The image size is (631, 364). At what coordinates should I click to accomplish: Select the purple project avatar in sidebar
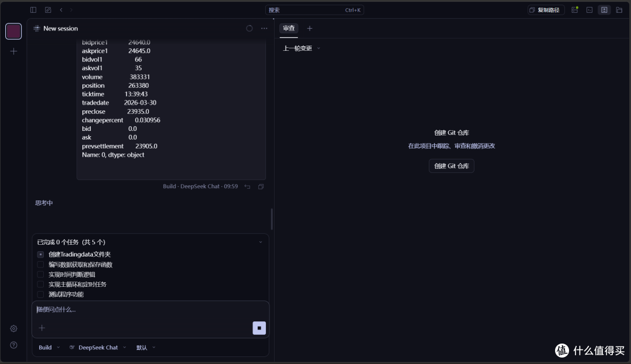pyautogui.click(x=13, y=32)
